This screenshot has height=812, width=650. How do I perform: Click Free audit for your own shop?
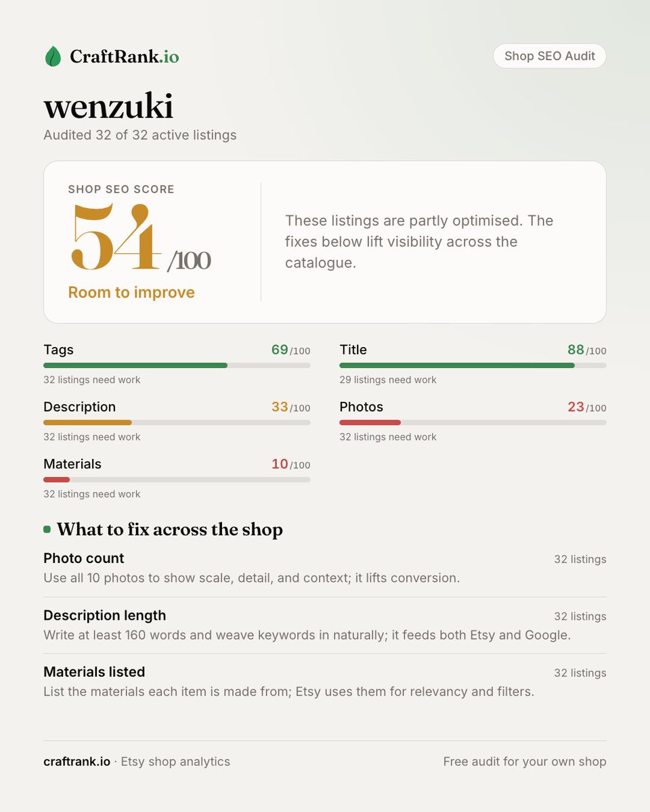click(525, 761)
